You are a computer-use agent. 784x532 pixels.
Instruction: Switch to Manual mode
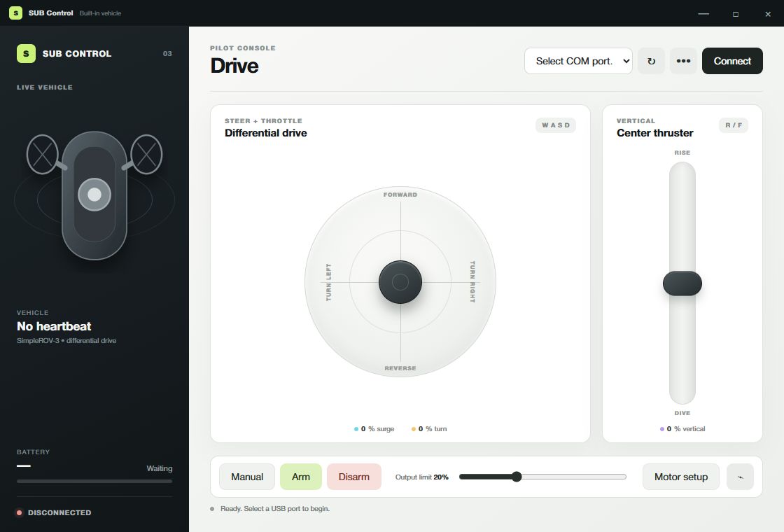point(247,477)
